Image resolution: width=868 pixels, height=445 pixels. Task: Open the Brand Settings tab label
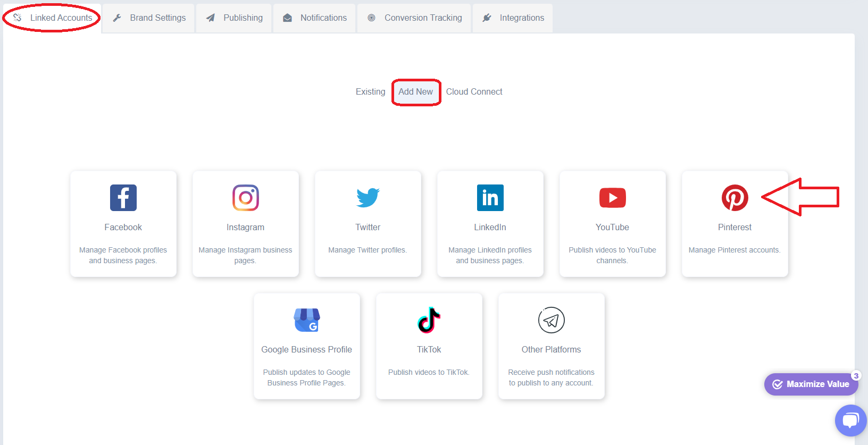pos(158,18)
